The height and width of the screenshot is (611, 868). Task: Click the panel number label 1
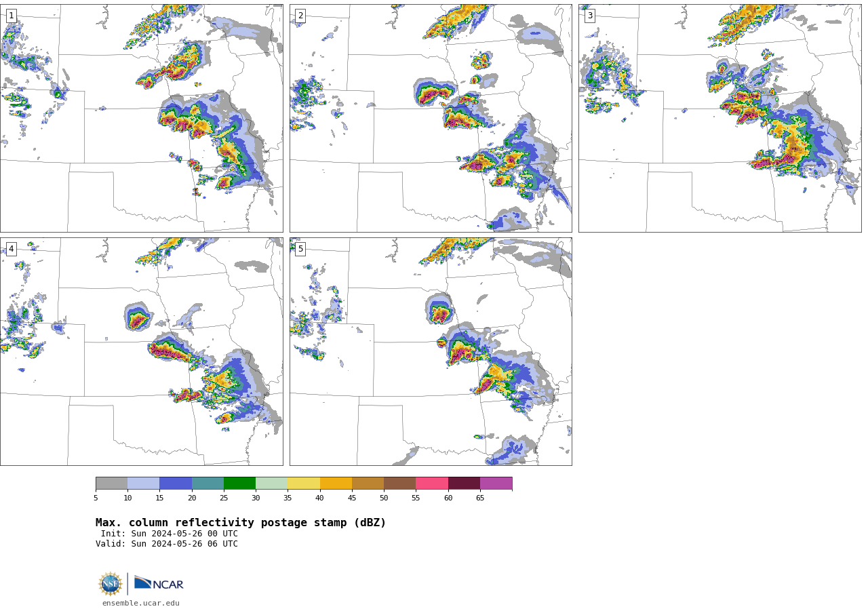click(x=11, y=16)
